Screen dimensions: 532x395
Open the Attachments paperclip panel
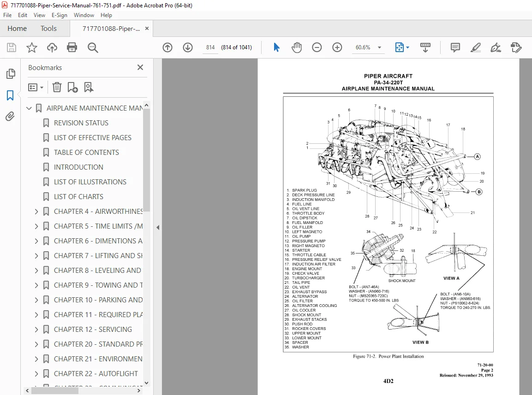[x=10, y=117]
